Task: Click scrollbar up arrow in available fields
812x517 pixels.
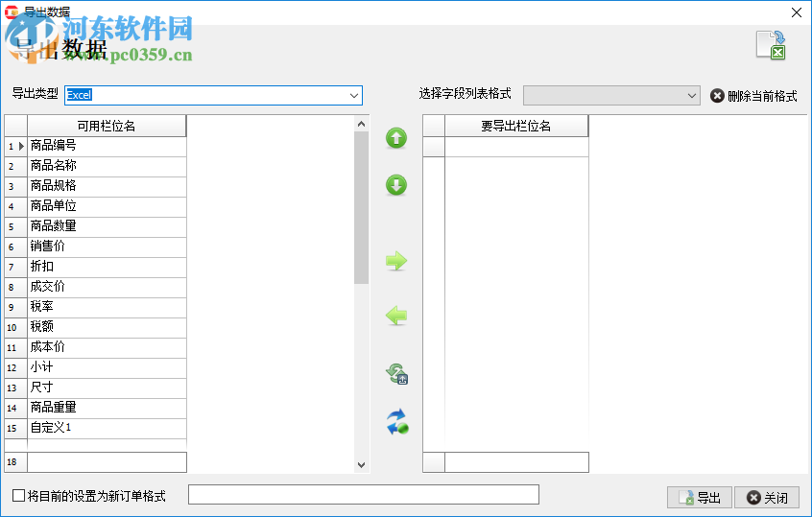Action: pyautogui.click(x=362, y=124)
